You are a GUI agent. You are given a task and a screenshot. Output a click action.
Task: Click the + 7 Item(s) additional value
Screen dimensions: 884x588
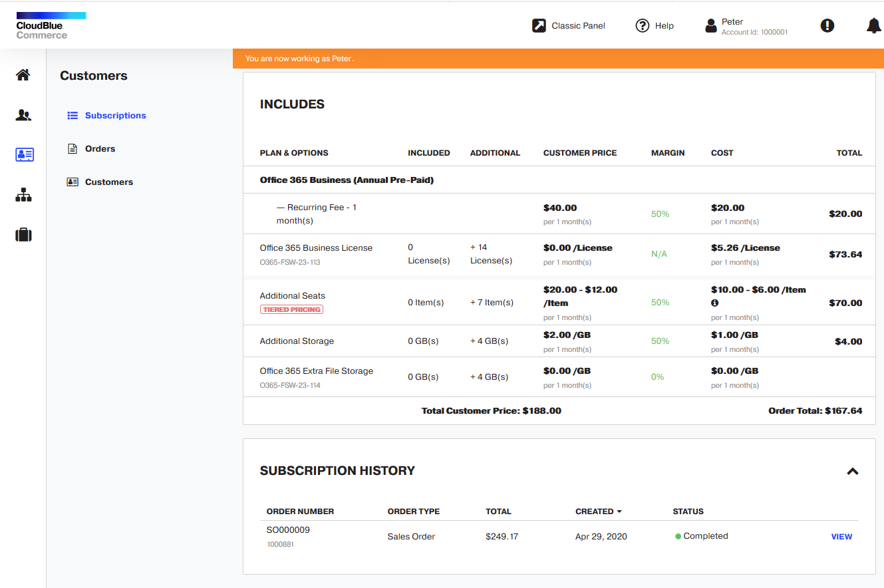click(x=492, y=302)
